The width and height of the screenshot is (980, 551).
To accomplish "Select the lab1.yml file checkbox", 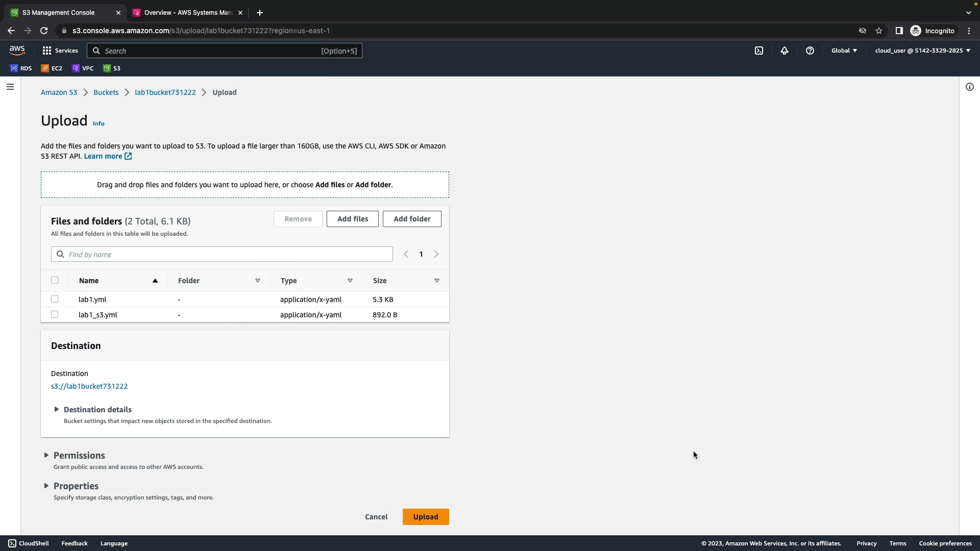I will pyautogui.click(x=55, y=299).
